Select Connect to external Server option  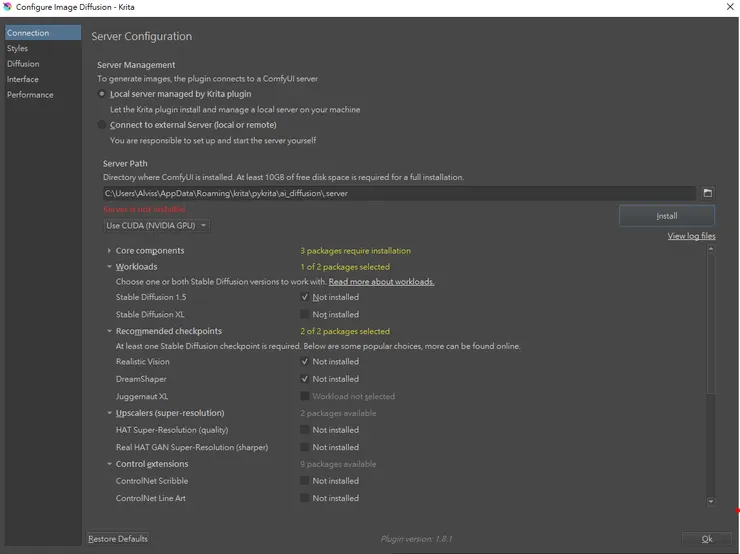pyautogui.click(x=102, y=125)
